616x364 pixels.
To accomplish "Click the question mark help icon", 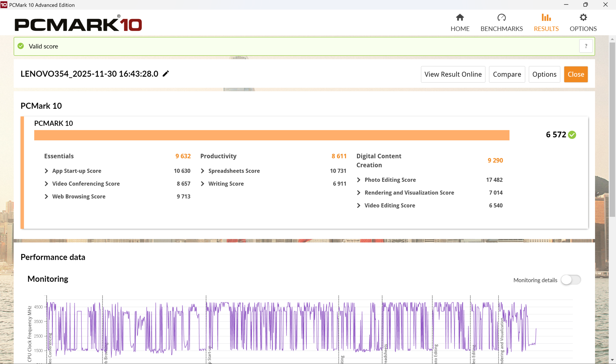I will point(586,46).
